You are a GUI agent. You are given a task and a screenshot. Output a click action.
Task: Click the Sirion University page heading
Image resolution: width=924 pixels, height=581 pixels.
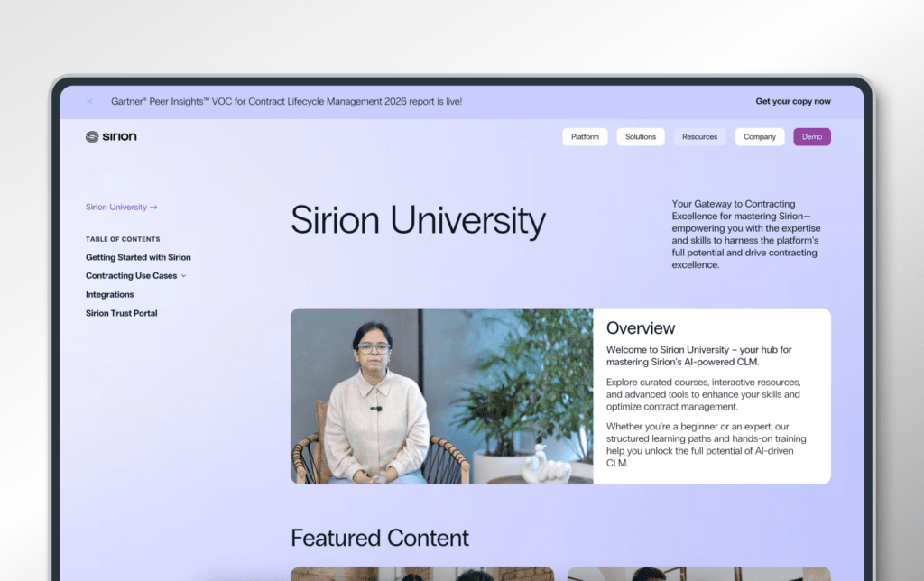click(x=418, y=220)
